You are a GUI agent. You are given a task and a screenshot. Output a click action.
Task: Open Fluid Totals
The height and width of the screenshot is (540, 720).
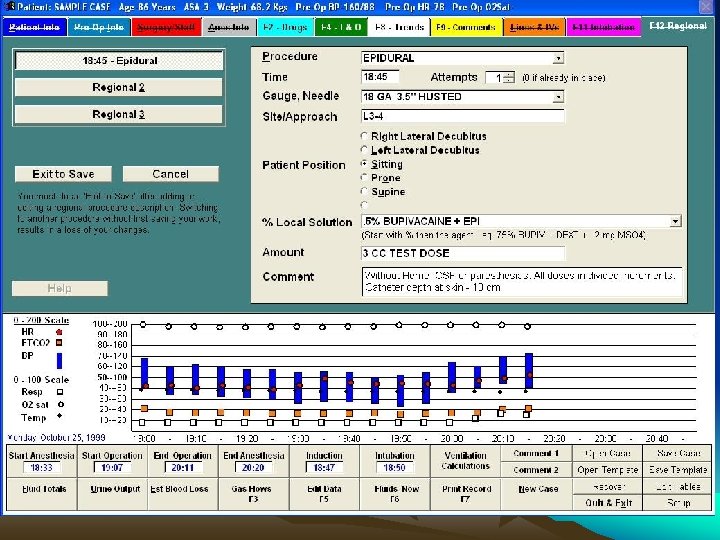click(41, 494)
